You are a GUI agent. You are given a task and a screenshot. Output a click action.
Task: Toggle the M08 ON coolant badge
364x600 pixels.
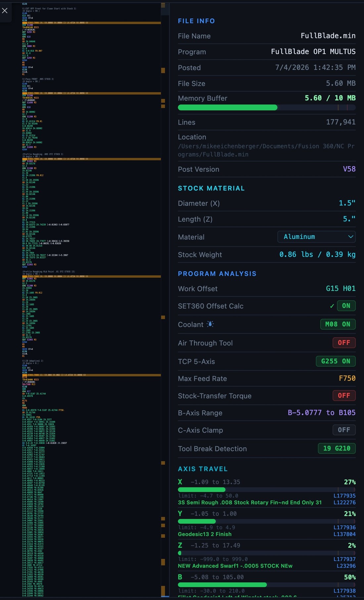[338, 324]
